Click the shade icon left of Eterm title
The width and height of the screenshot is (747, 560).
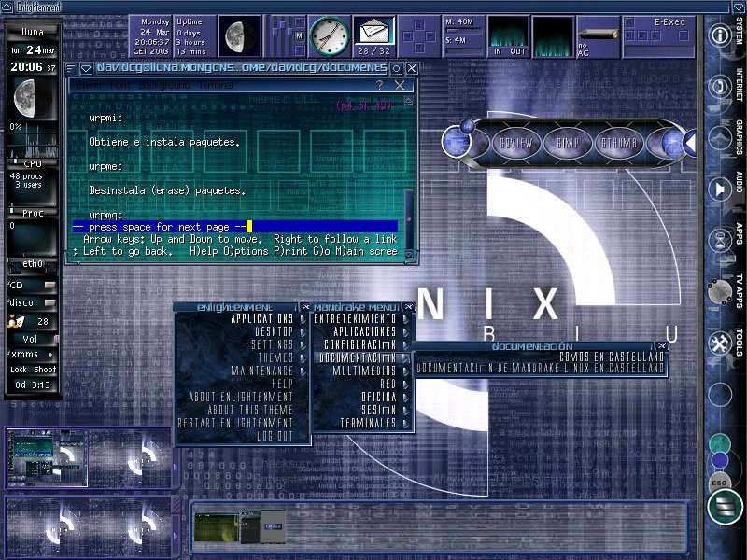coord(71,68)
